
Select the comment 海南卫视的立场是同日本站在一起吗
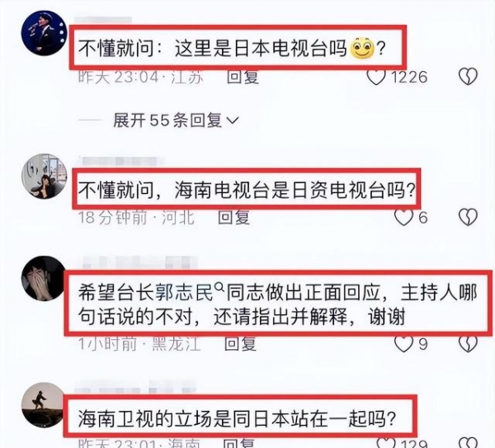pos(237,418)
